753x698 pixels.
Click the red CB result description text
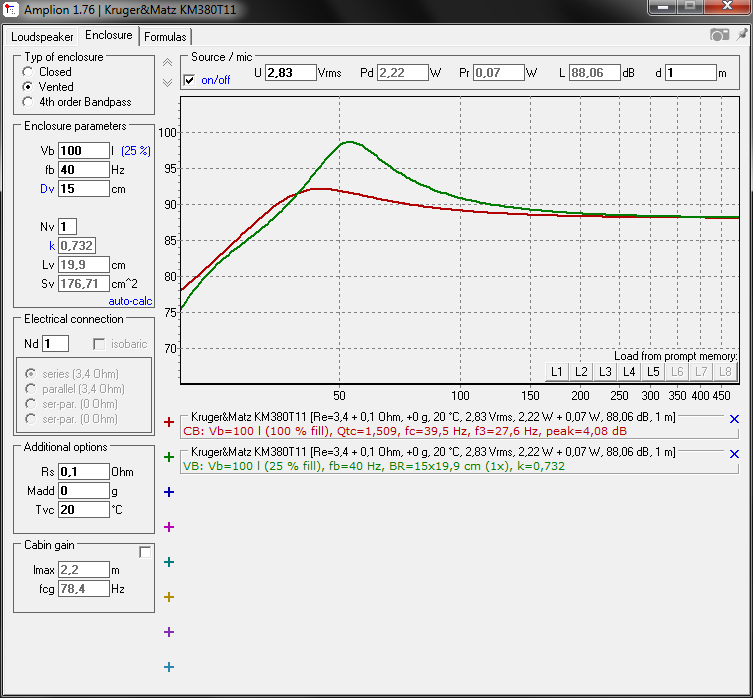[x=405, y=431]
